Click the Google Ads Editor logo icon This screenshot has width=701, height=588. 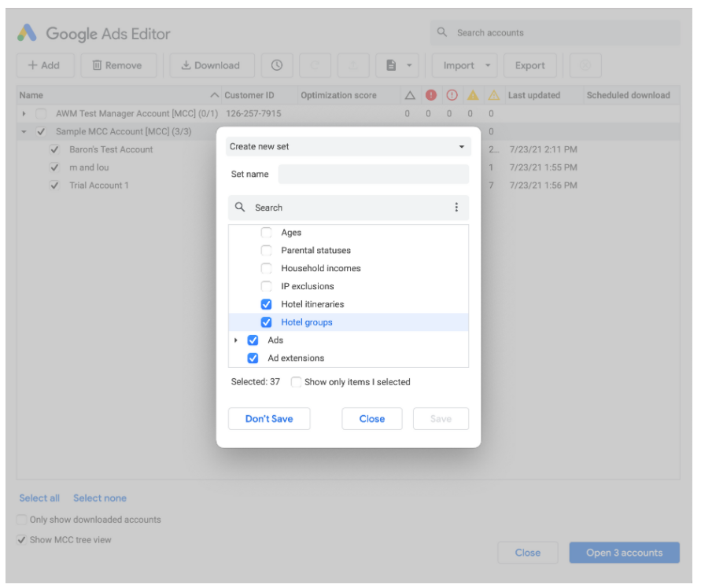[x=27, y=32]
